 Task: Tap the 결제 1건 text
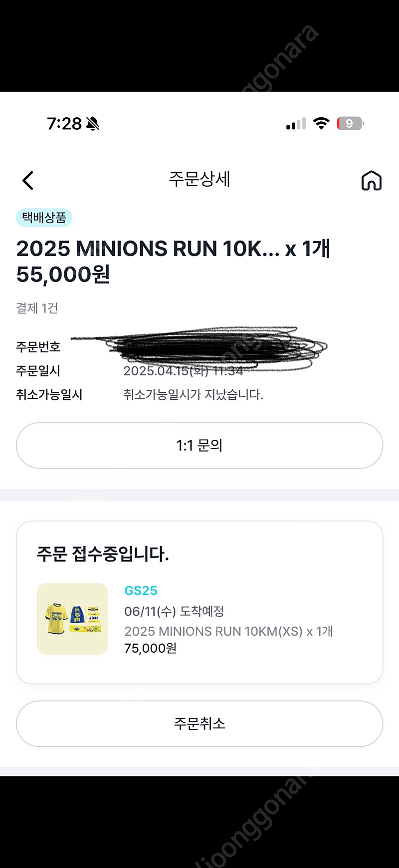coord(37,308)
